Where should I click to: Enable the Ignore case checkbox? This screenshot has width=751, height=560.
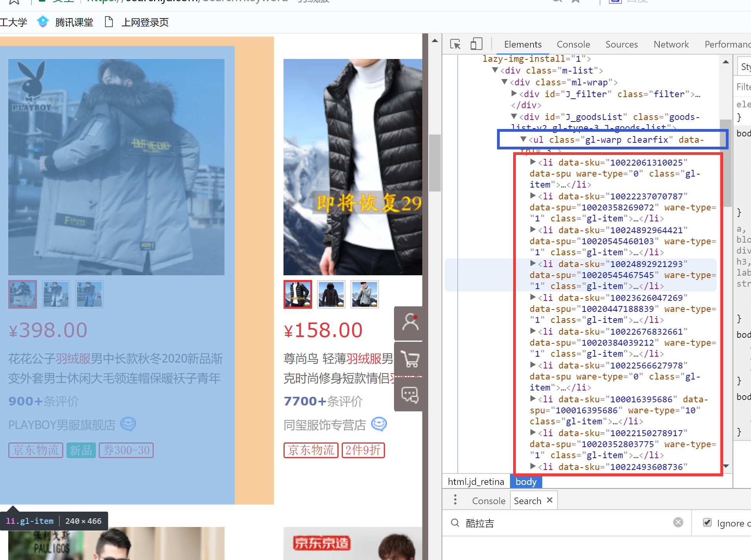(x=707, y=522)
